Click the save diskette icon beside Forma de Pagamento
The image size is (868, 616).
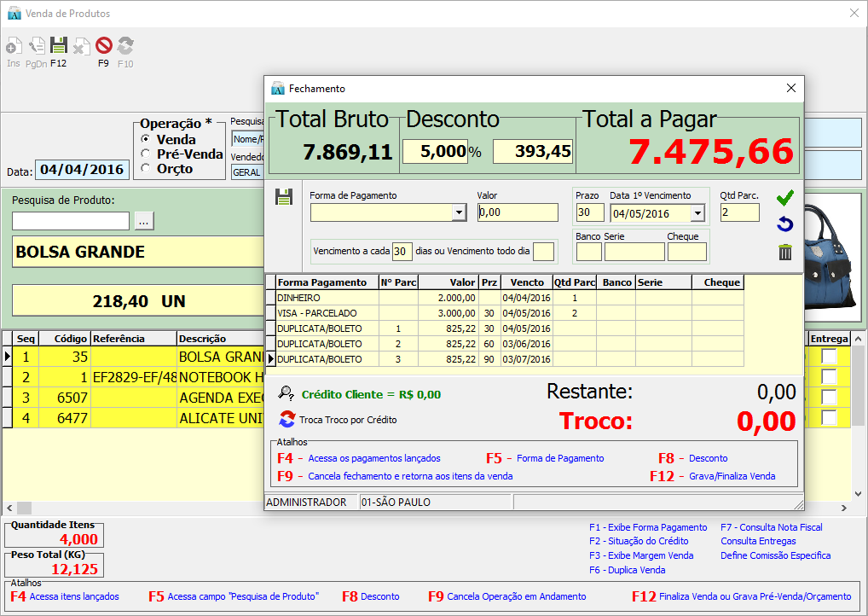pos(284,197)
